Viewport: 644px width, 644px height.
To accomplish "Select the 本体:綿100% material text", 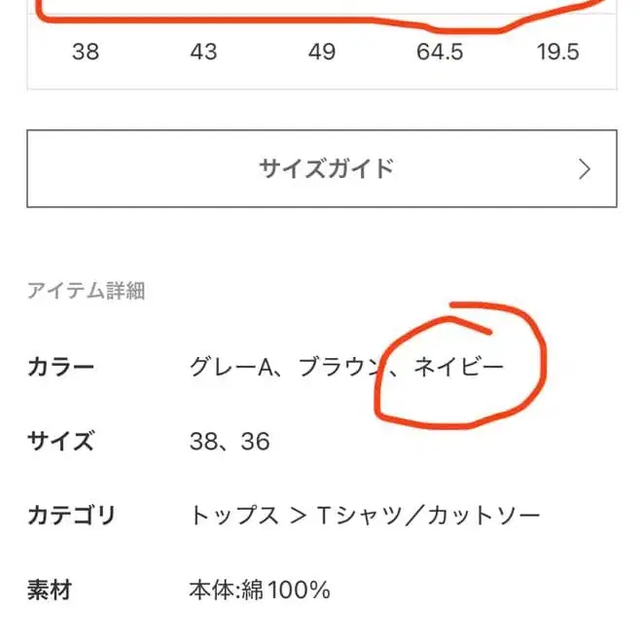I will 260,590.
